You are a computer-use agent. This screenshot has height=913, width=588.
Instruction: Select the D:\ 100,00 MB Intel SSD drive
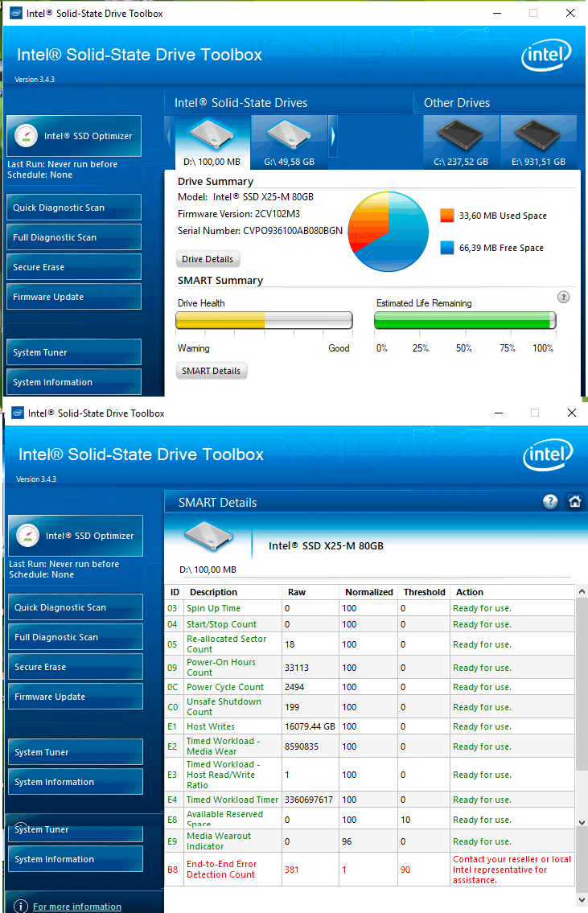[x=212, y=142]
